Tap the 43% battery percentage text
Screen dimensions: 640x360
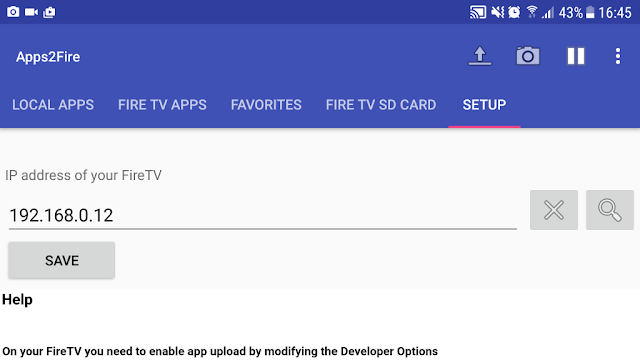pos(571,13)
